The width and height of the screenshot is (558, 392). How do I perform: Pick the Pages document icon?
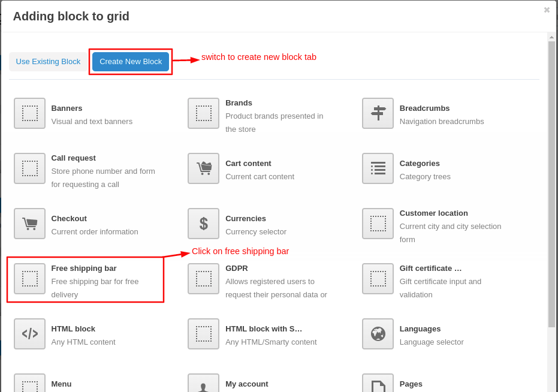pos(378,383)
